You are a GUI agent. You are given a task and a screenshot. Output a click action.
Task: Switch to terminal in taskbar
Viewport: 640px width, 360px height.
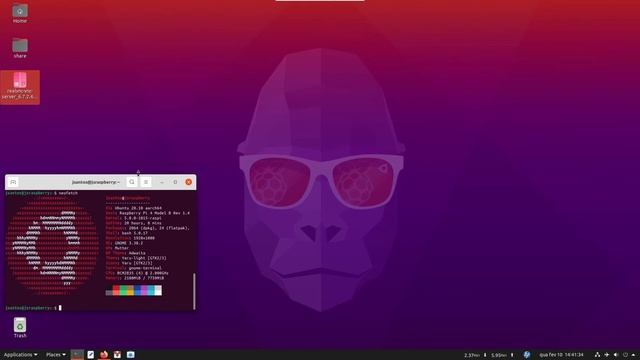(x=77, y=355)
